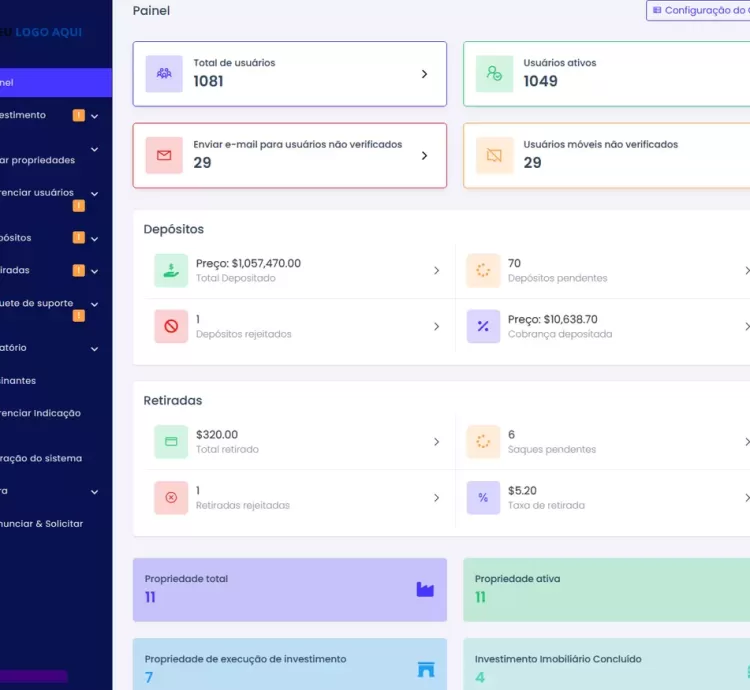Click the Taxa de retirada percent icon
The height and width of the screenshot is (690, 750).
click(x=483, y=497)
